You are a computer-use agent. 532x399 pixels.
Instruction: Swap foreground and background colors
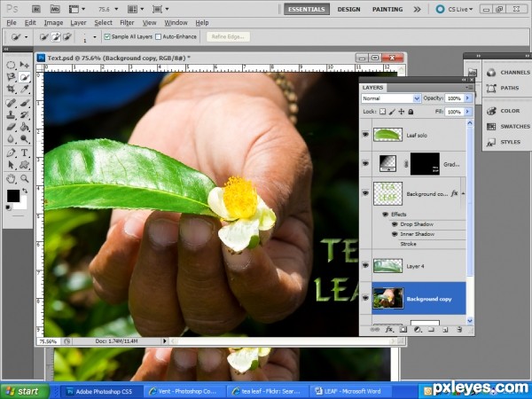tap(25, 191)
